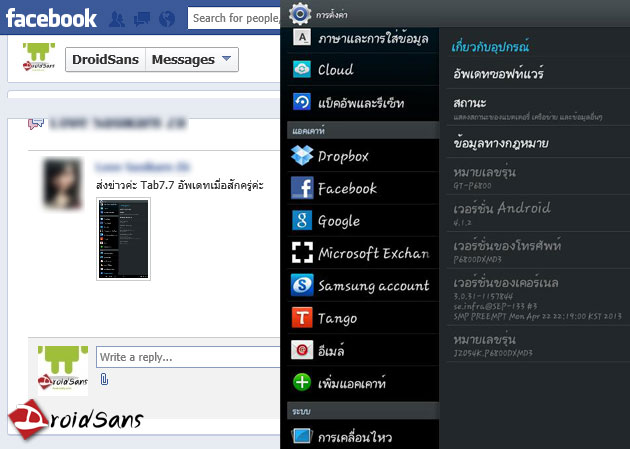Click backup and reset icon
The image size is (630, 449).
[302, 102]
